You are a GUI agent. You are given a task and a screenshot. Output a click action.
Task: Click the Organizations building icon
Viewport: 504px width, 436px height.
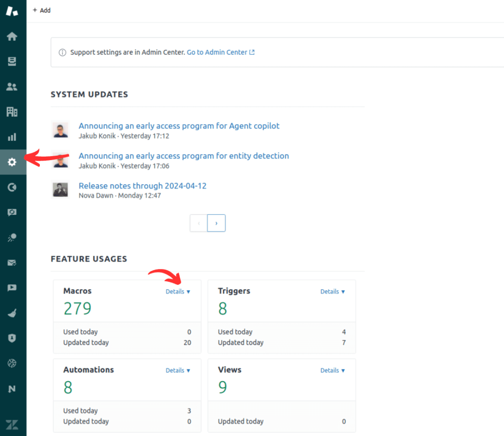click(12, 112)
